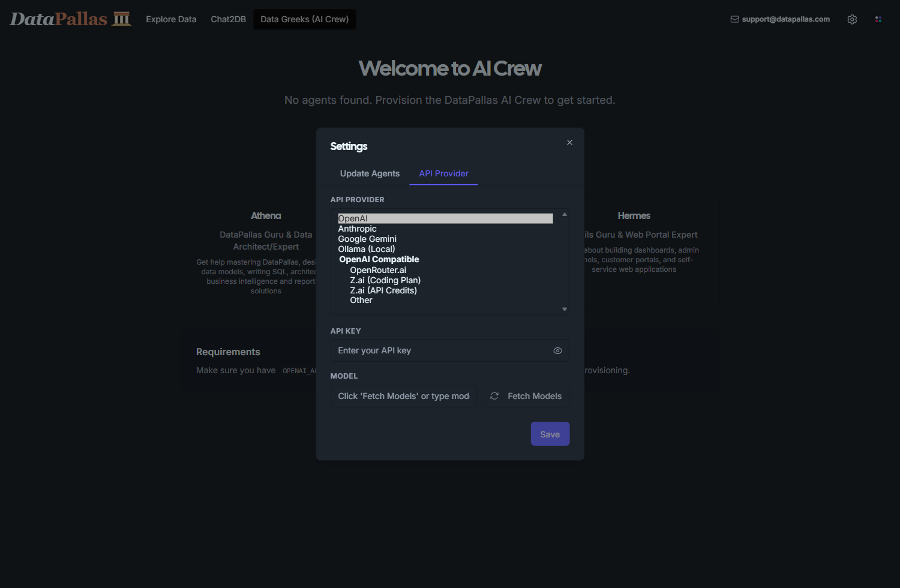Open Explore Data page
The width and height of the screenshot is (900, 588).
(x=171, y=19)
